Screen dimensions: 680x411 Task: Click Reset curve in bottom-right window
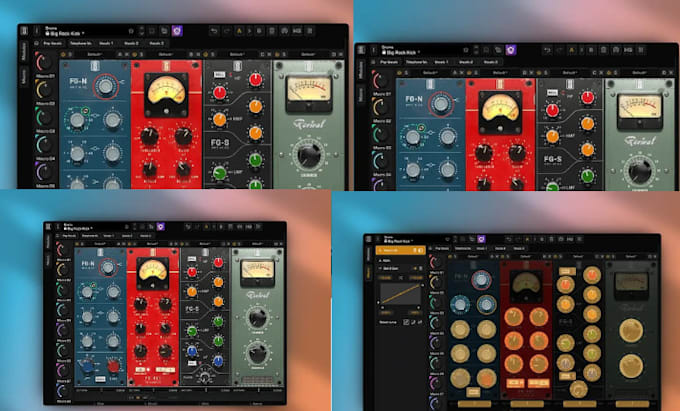point(388,322)
